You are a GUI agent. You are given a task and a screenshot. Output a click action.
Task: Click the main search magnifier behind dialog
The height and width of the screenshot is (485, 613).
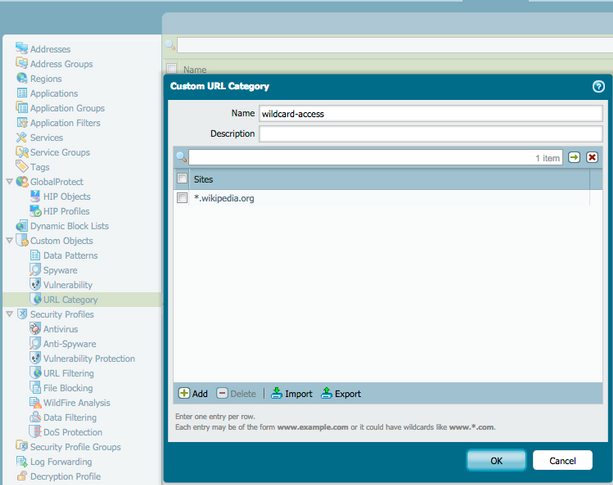[x=170, y=45]
